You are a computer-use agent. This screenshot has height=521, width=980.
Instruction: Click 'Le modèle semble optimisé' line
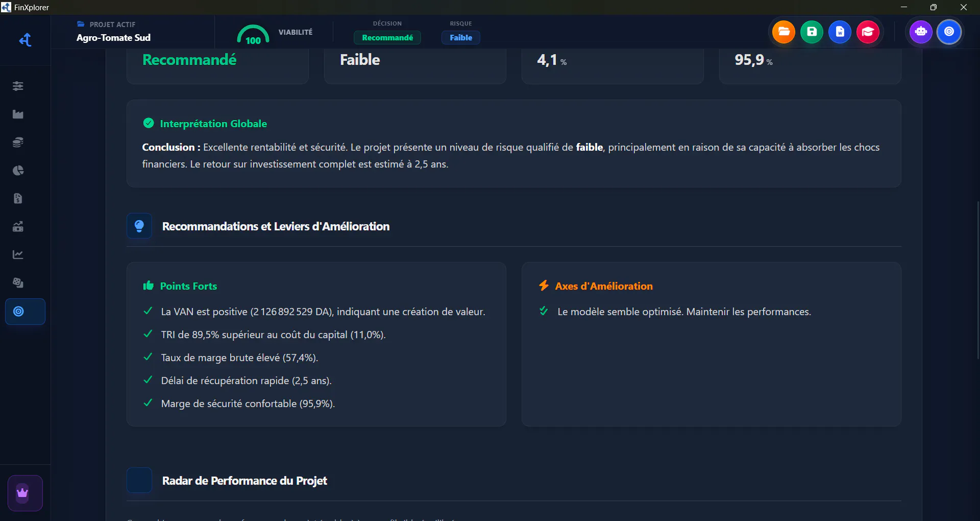[x=684, y=312]
